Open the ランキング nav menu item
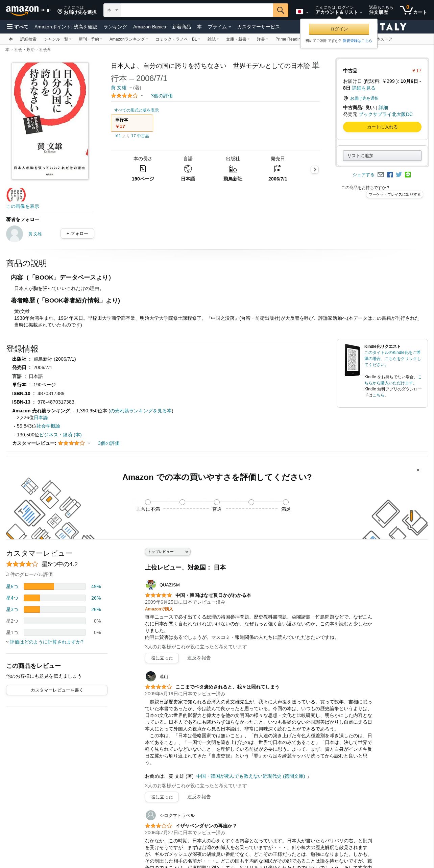Screen dimensions: 434x868 [115, 27]
